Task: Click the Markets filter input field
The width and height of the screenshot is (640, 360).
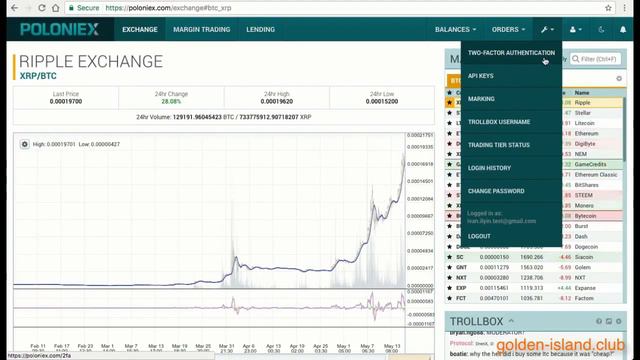Action: pyautogui.click(x=596, y=59)
